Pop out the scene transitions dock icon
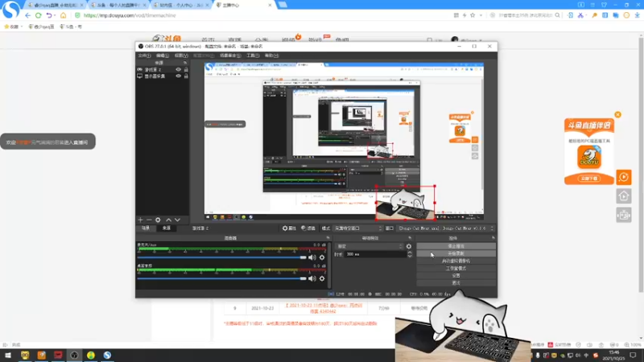The width and height of the screenshot is (644, 362). [x=410, y=237]
